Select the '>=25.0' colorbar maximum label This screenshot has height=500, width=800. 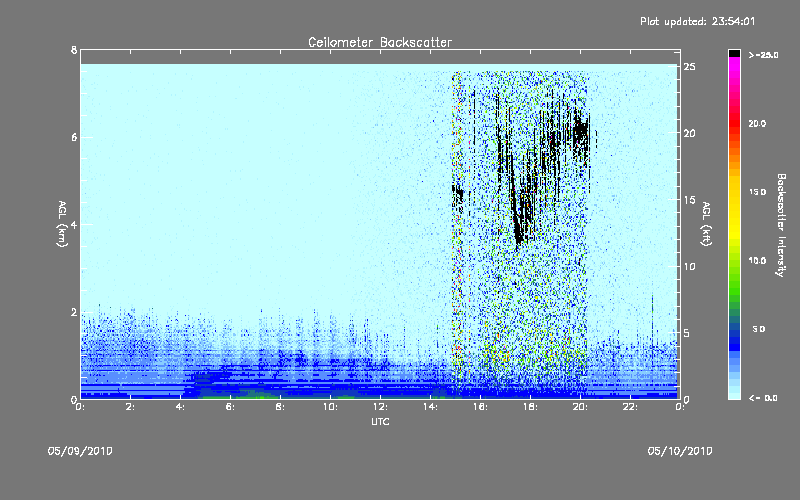pos(763,55)
